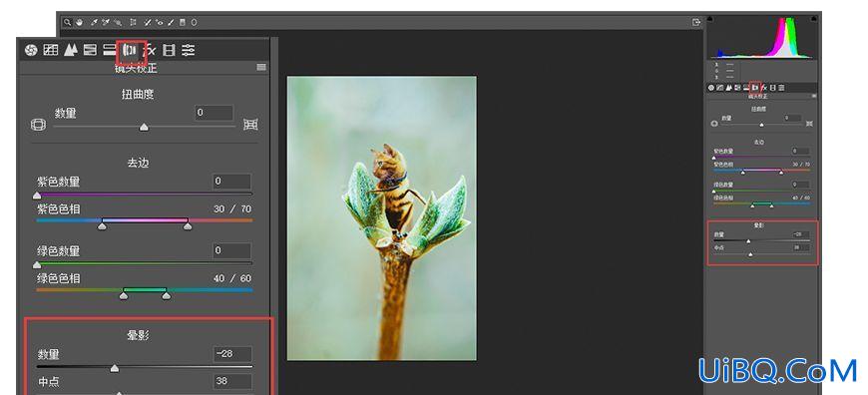Screen dimensions: 868x395
Task: Click the left handle of 绿色色相 slider
Action: click(124, 295)
